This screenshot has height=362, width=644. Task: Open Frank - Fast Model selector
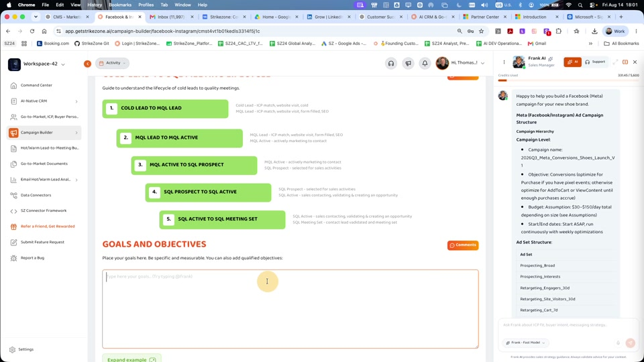tap(525, 343)
